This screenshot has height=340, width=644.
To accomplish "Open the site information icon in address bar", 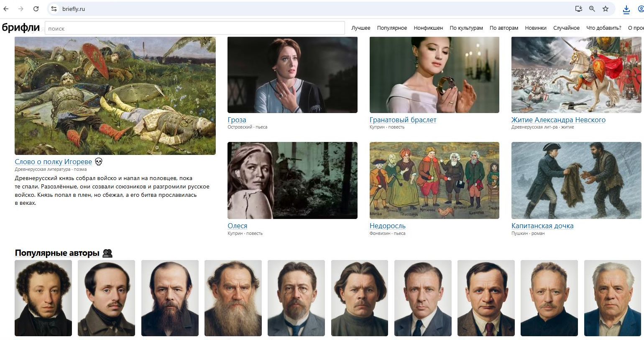I will click(x=53, y=9).
